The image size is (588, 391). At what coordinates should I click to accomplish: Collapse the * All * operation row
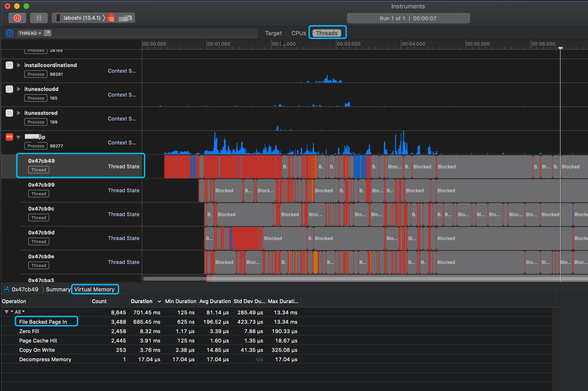point(7,312)
